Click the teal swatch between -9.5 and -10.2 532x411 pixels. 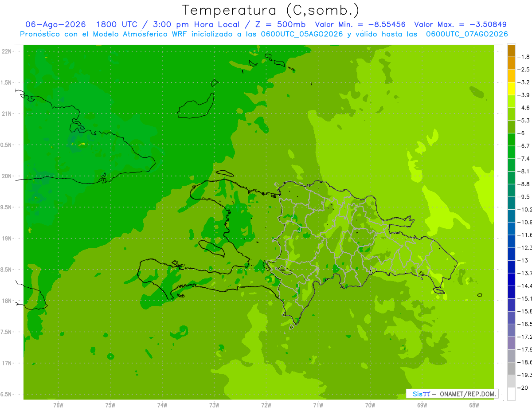click(511, 203)
